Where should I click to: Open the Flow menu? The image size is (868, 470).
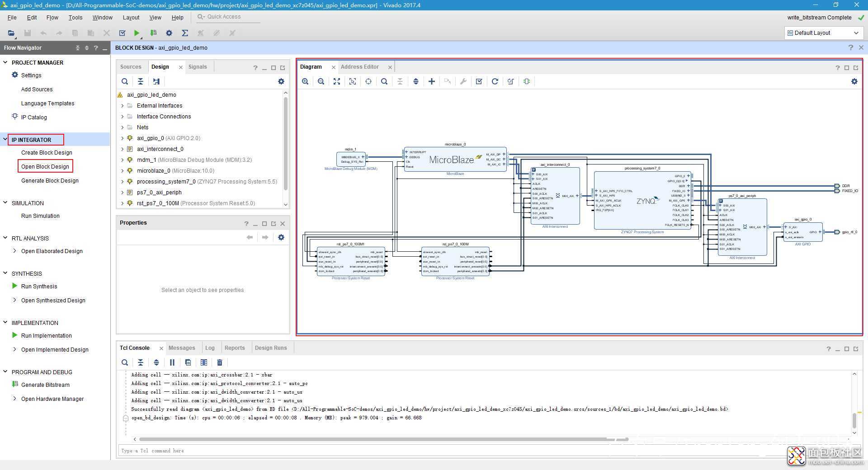[x=52, y=18]
